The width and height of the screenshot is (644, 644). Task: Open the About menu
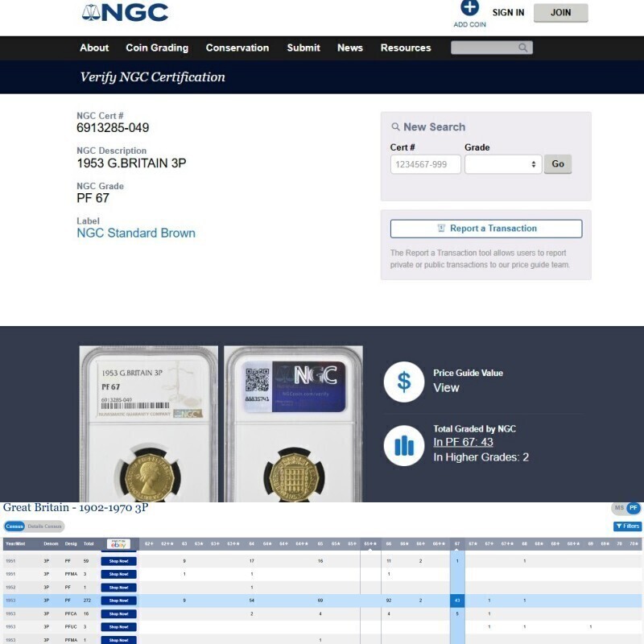point(94,47)
